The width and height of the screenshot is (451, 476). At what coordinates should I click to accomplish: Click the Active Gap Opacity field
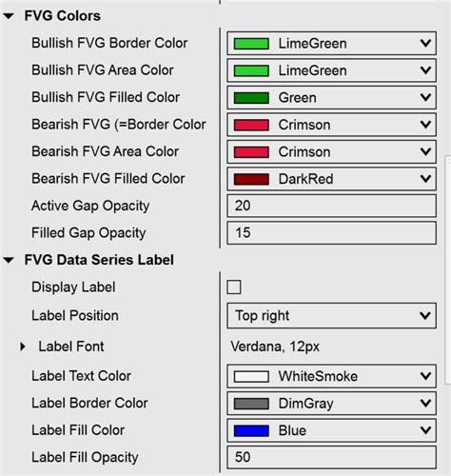(x=331, y=206)
